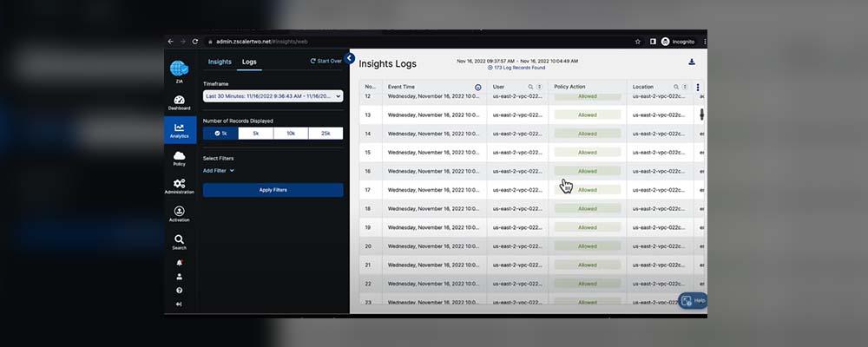868x347 pixels.
Task: Click location cell in row 17
Action: 659,190
